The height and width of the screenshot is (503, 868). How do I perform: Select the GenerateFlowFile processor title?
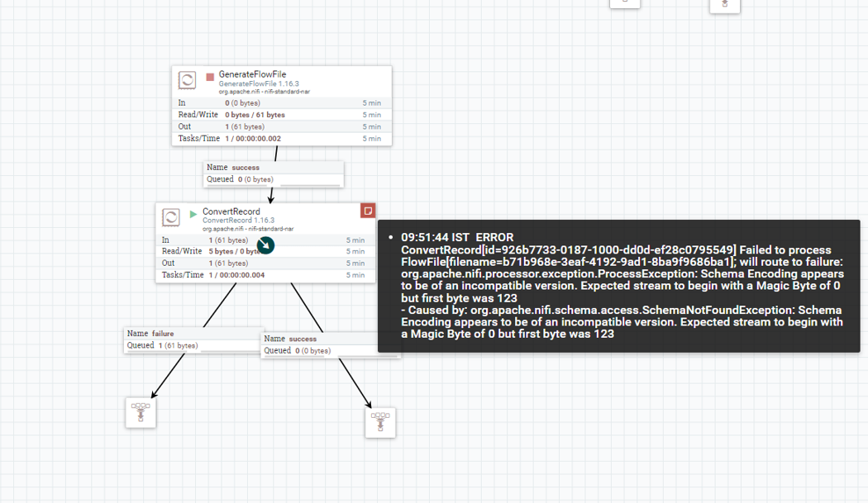tap(252, 74)
